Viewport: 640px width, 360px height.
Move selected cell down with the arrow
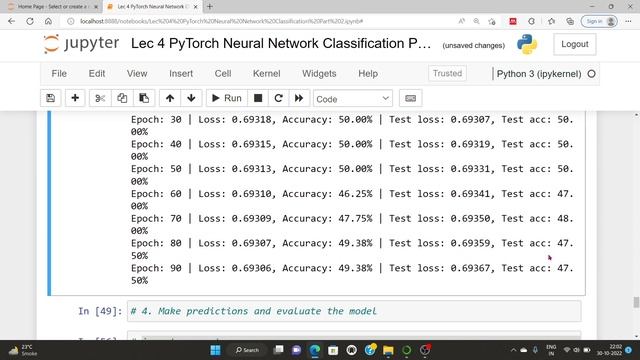pos(191,98)
